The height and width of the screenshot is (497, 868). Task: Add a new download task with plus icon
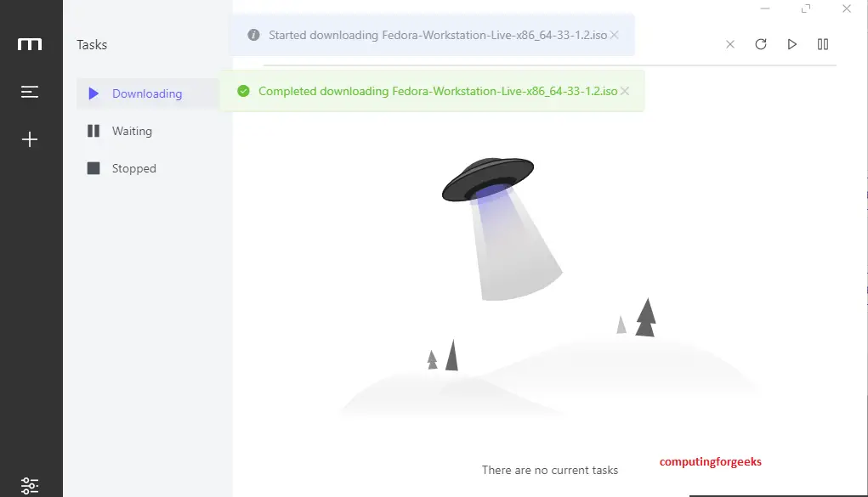click(x=30, y=139)
